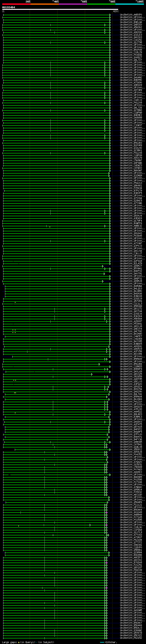Click UniRef100_B4LQS3 label
The height and width of the screenshot is (644, 146).
click(131, 289)
